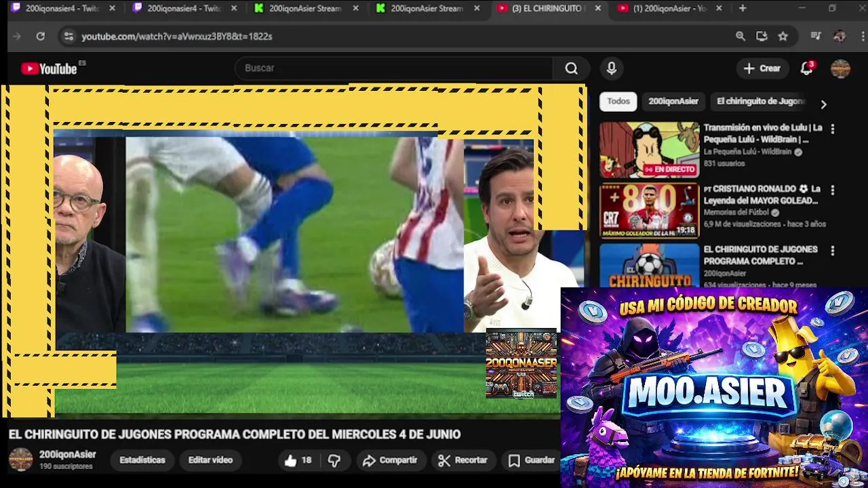Reload the page with the refresh icon
The height and width of the screenshot is (488, 868).
coord(41,37)
